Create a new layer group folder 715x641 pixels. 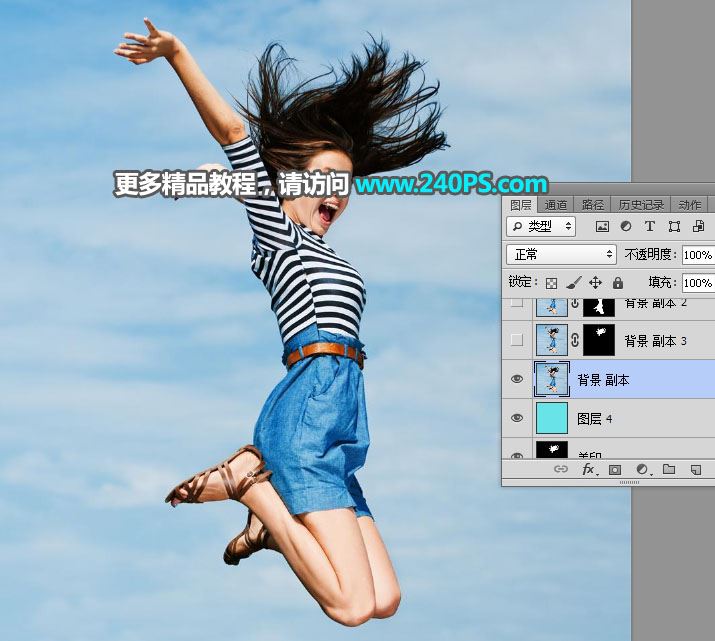(669, 469)
